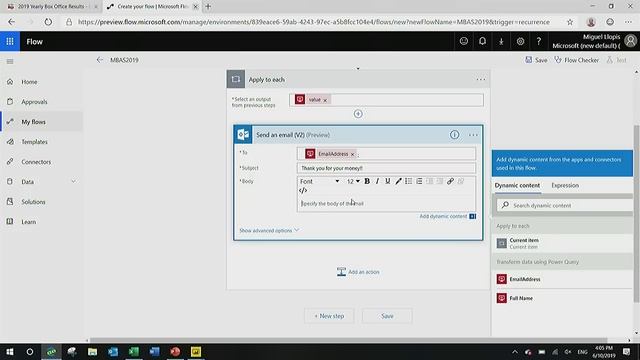Image resolution: width=640 pixels, height=360 pixels.
Task: Click the info icon on Send an email
Action: (454, 135)
